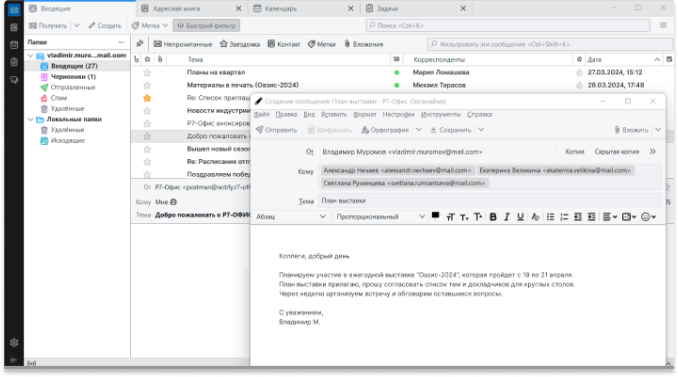
Task: Collapse the sidebar with arrow icon
Action: point(14,360)
